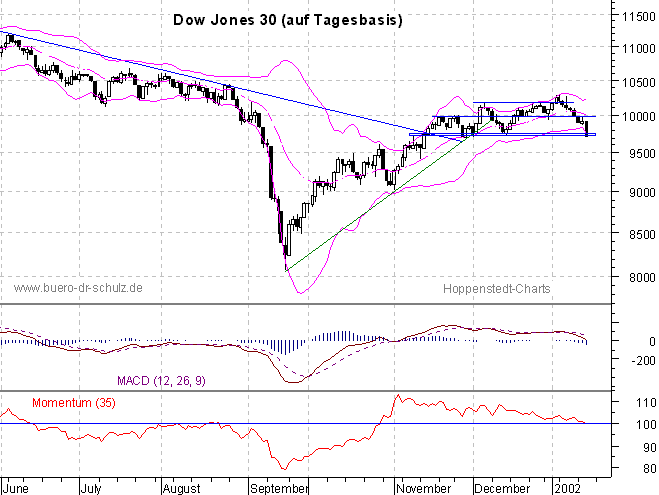The height and width of the screenshot is (495, 659).
Task: Click the November label on time axis
Action: point(424,489)
